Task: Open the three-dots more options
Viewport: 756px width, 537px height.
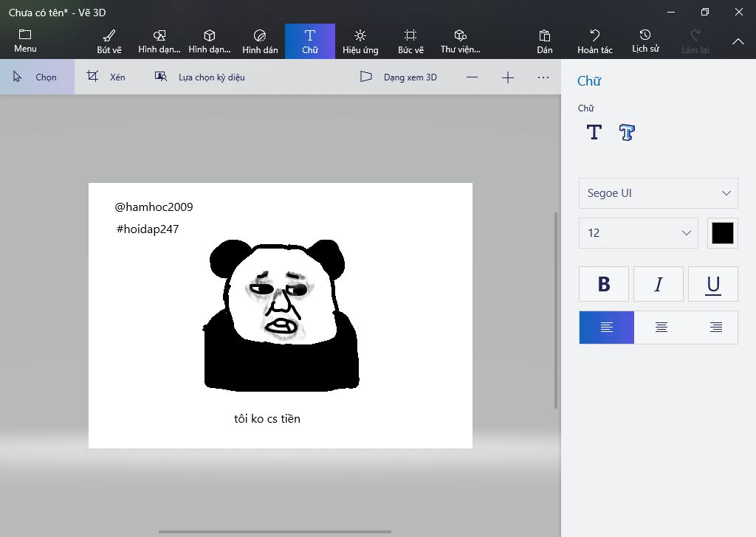Action: [x=543, y=77]
